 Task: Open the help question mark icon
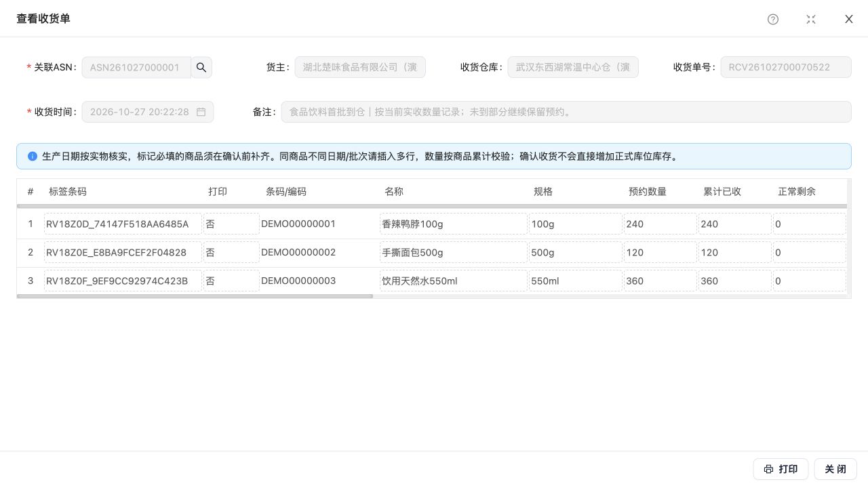pyautogui.click(x=773, y=19)
